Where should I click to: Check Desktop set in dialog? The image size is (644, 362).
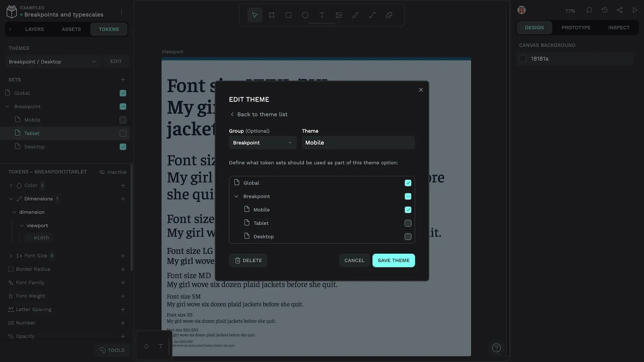point(408,237)
